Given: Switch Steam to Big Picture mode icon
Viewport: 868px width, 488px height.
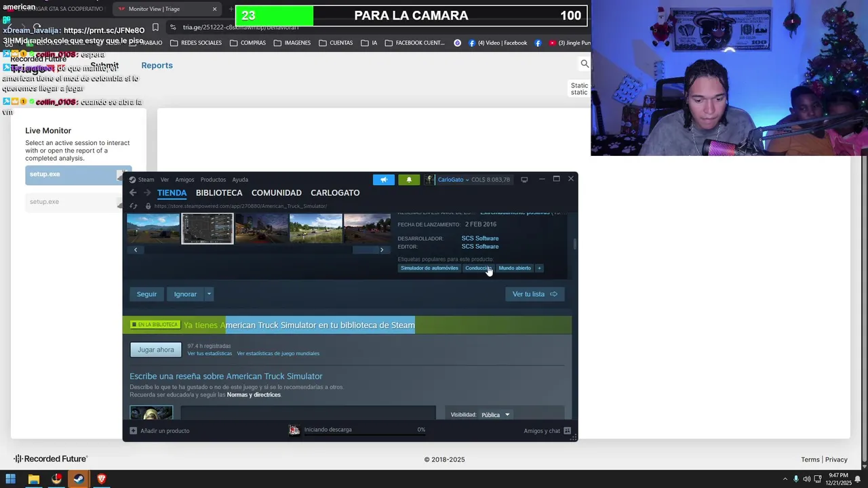Looking at the screenshot, I should click(524, 180).
